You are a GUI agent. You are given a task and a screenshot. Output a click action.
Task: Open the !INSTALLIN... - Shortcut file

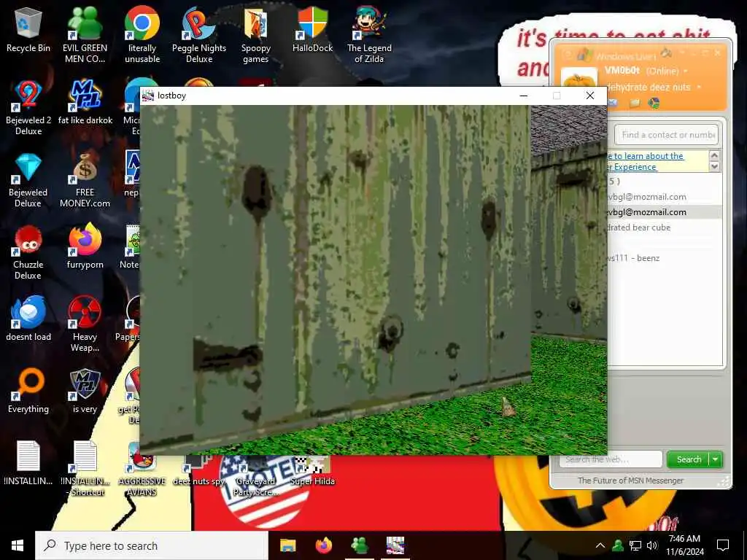click(x=85, y=467)
